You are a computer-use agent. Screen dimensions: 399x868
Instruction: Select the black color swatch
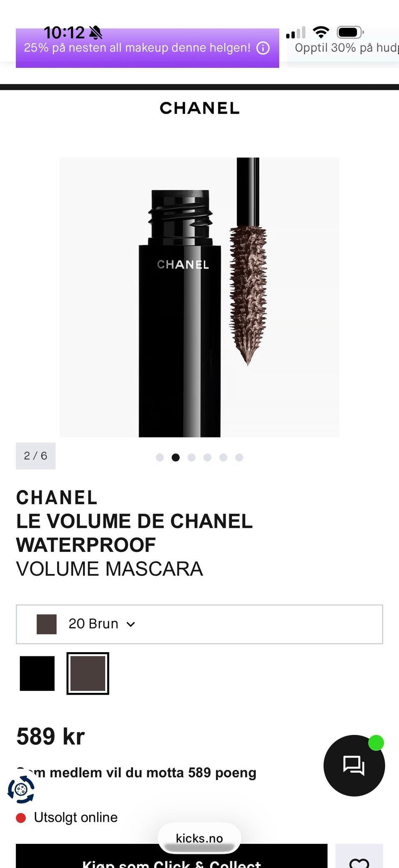pyautogui.click(x=37, y=673)
